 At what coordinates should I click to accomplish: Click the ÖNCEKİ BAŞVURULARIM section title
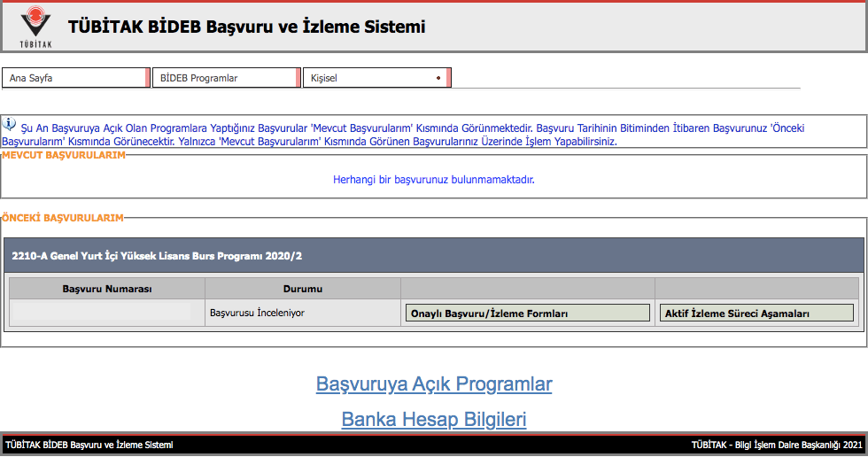pos(62,217)
